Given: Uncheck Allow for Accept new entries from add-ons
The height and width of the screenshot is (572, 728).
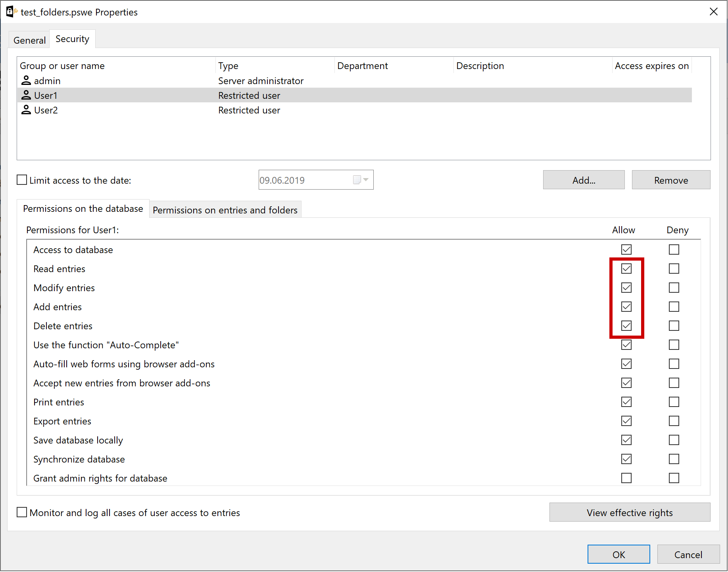Looking at the screenshot, I should coord(626,383).
